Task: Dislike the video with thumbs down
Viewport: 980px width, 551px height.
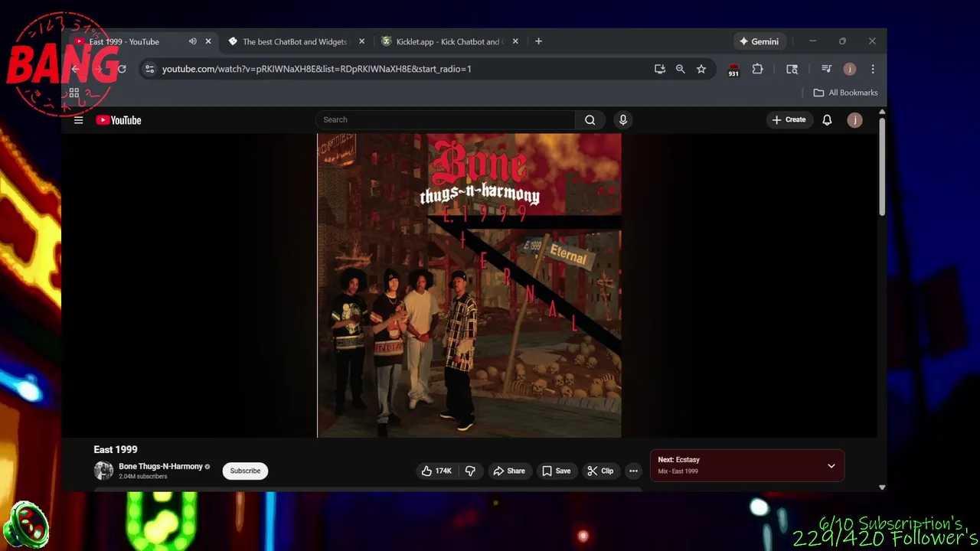Action: [x=470, y=471]
